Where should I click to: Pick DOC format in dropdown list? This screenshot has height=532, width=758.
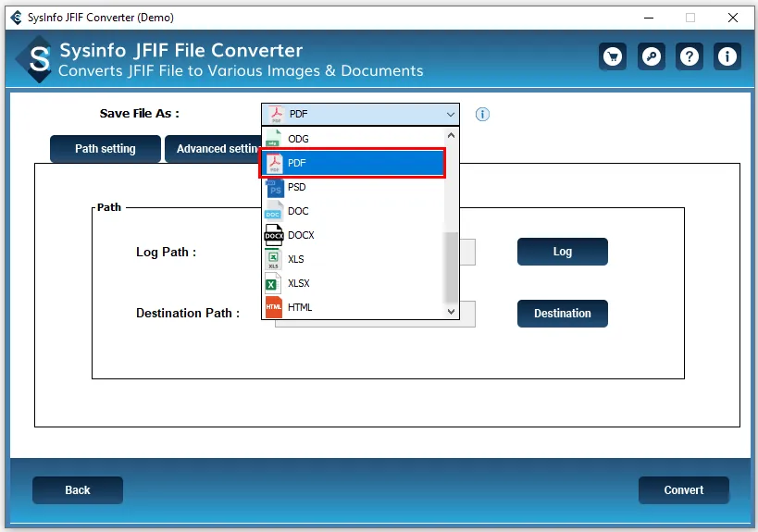point(353,211)
